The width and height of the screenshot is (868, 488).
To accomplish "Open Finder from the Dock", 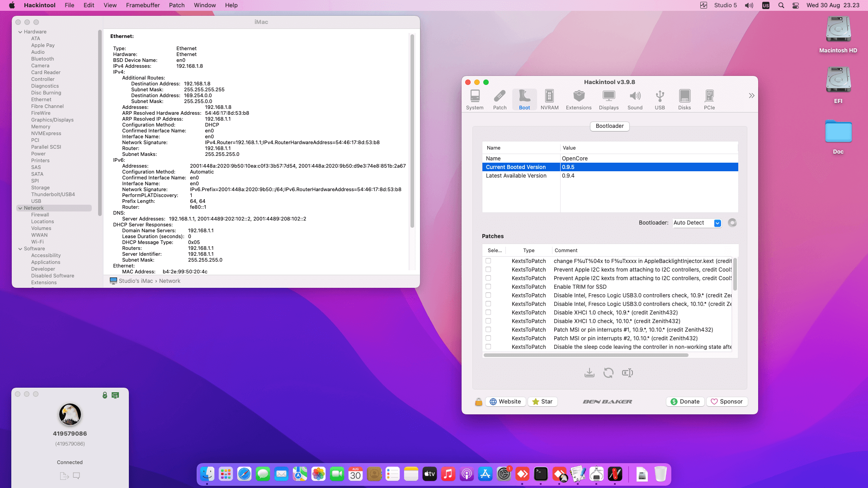I will [207, 474].
